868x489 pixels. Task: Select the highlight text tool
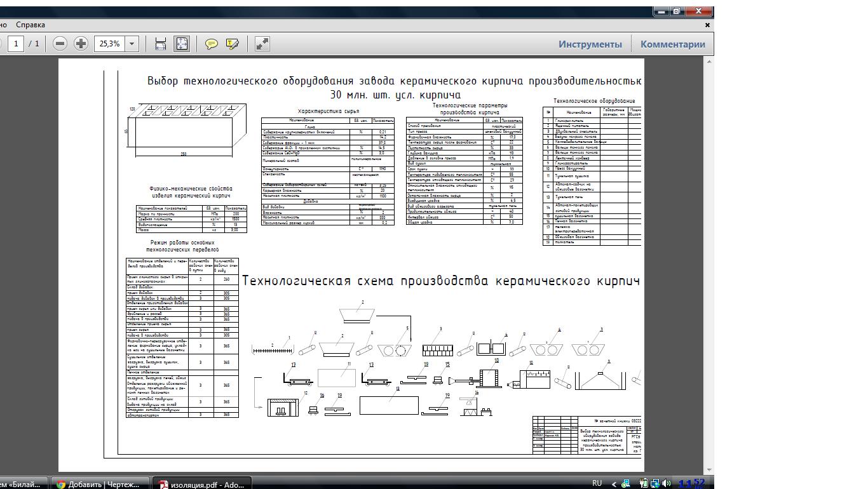[232, 43]
